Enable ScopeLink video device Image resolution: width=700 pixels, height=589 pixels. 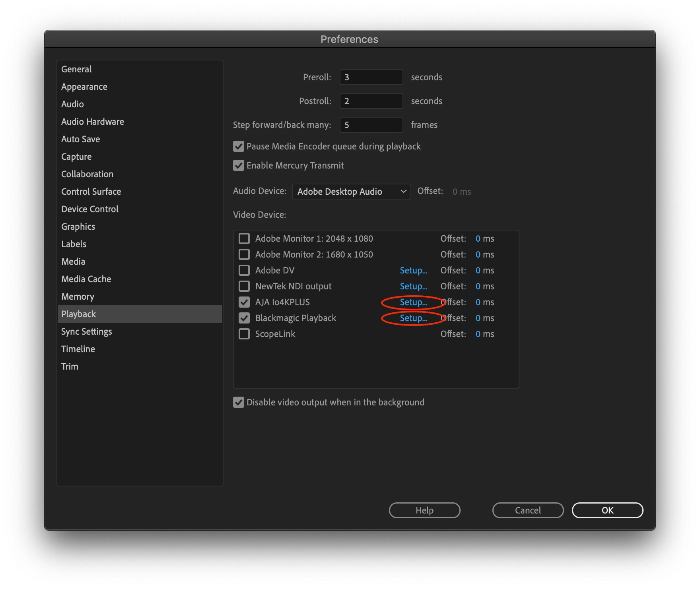point(244,334)
